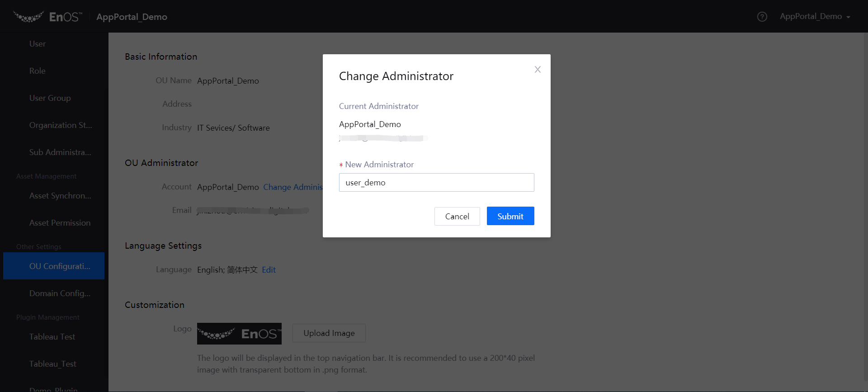
Task: Go to User Group page
Action: (50, 98)
